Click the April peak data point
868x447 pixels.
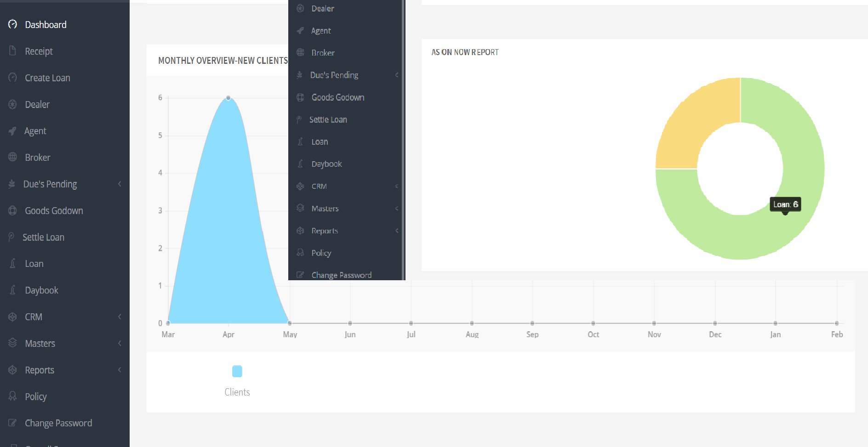coord(228,98)
